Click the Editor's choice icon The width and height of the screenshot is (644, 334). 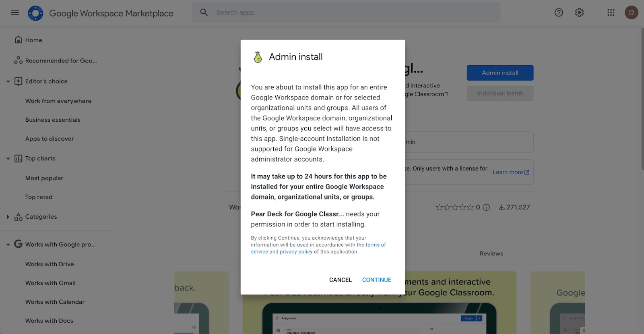point(18,81)
